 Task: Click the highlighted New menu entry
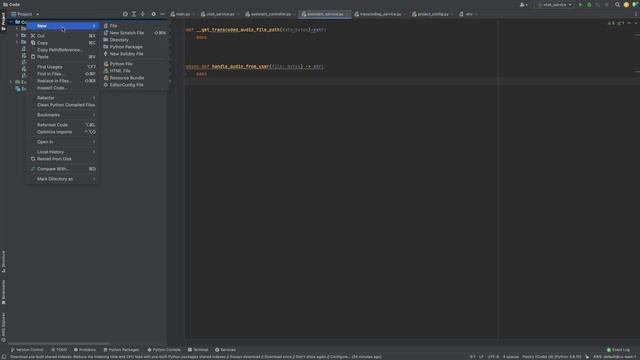[63, 26]
